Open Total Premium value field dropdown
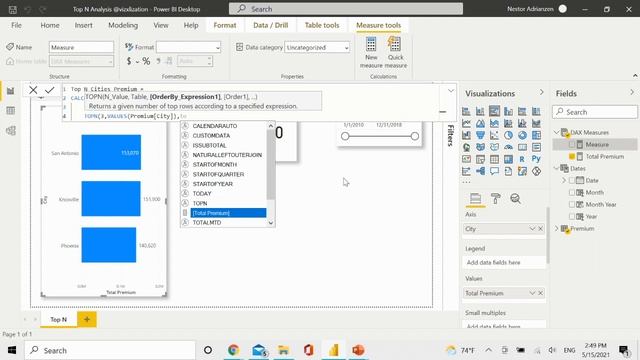Image resolution: width=640 pixels, height=360 pixels. pos(532,293)
